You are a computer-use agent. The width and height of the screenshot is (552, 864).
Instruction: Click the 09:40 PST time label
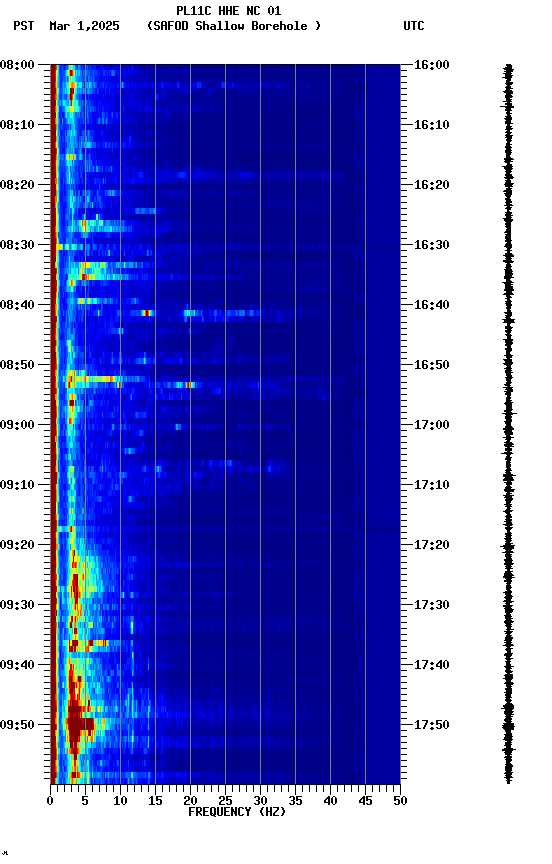pos(17,665)
